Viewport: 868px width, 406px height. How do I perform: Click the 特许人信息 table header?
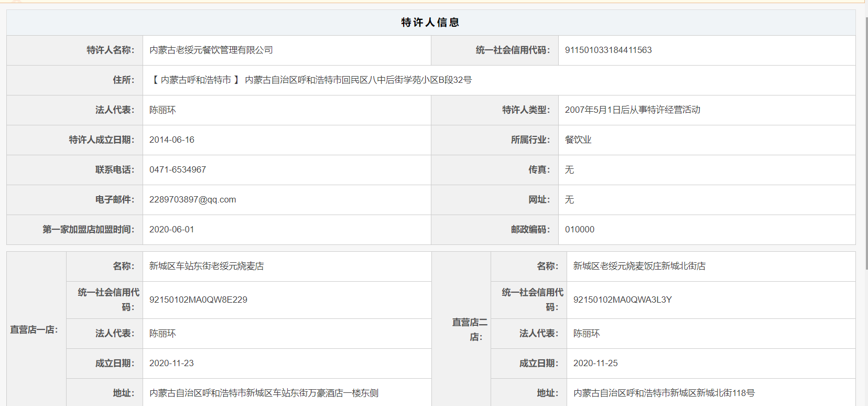[x=430, y=23]
